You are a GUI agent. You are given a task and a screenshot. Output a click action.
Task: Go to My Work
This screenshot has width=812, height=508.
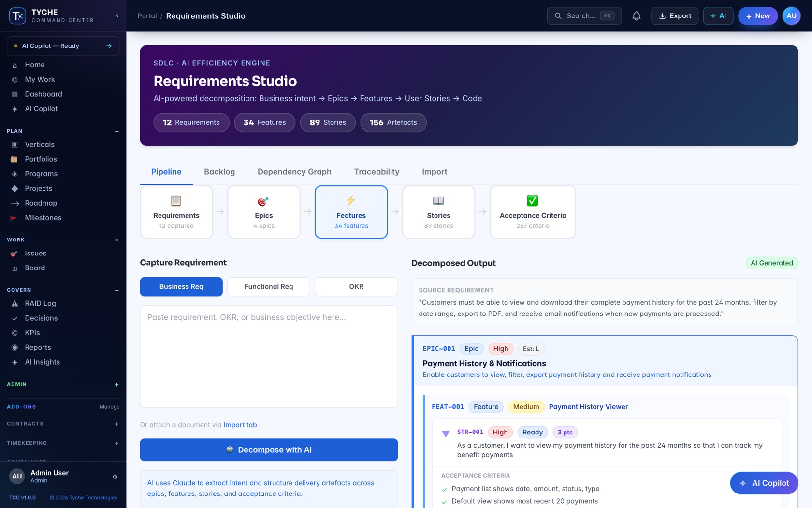pyautogui.click(x=63, y=79)
